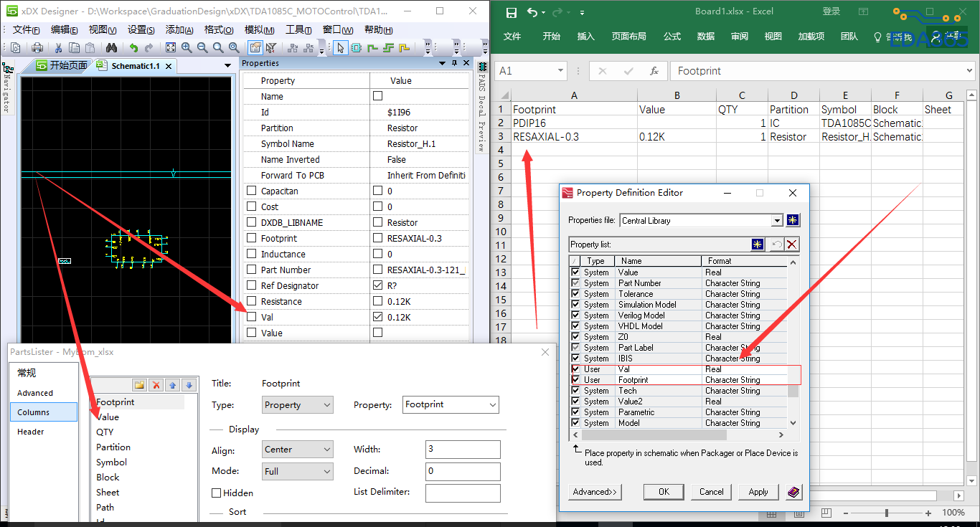Click the green Undo arrow
Viewport: 980px width, 527px height.
133,47
